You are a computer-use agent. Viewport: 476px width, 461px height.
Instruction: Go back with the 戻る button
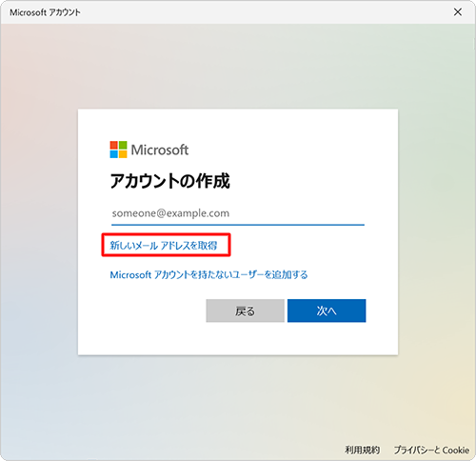pyautogui.click(x=245, y=311)
